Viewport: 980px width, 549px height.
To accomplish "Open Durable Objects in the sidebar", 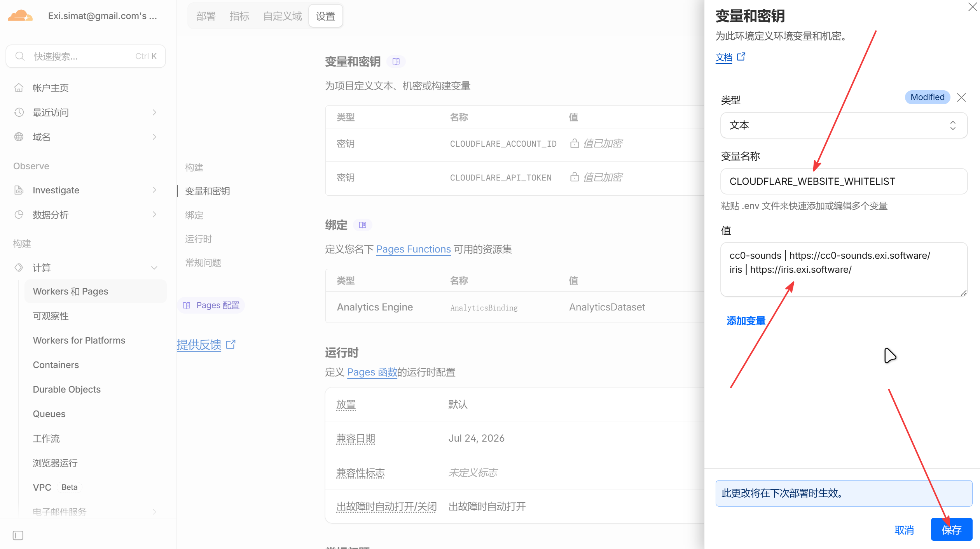I will coord(66,389).
